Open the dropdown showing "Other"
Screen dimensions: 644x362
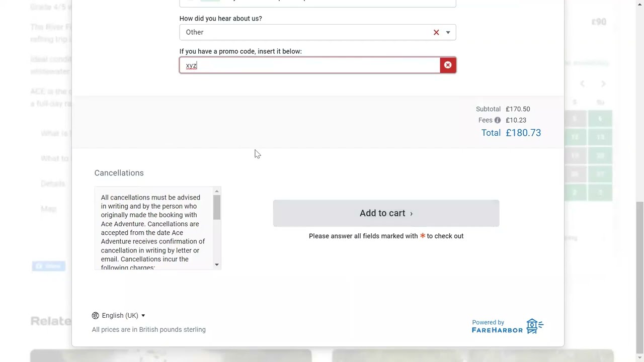point(317,32)
